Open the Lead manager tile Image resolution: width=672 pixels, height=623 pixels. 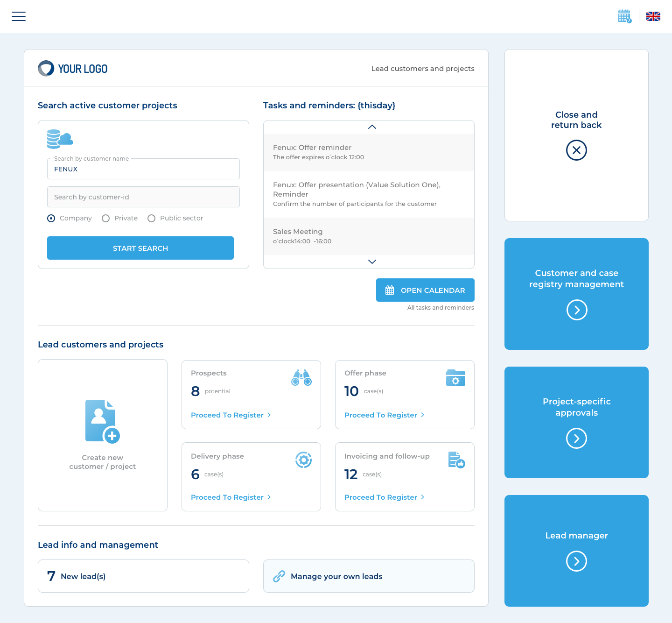(x=576, y=561)
